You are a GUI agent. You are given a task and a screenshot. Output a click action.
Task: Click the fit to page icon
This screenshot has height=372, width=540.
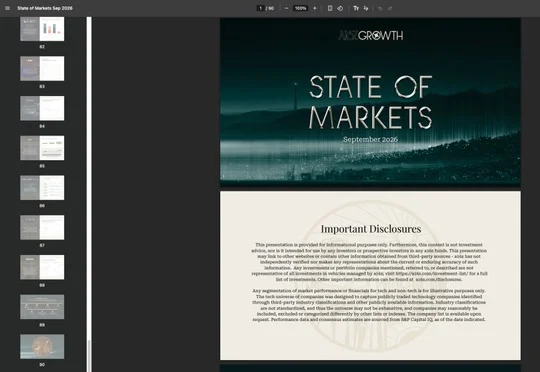330,8
